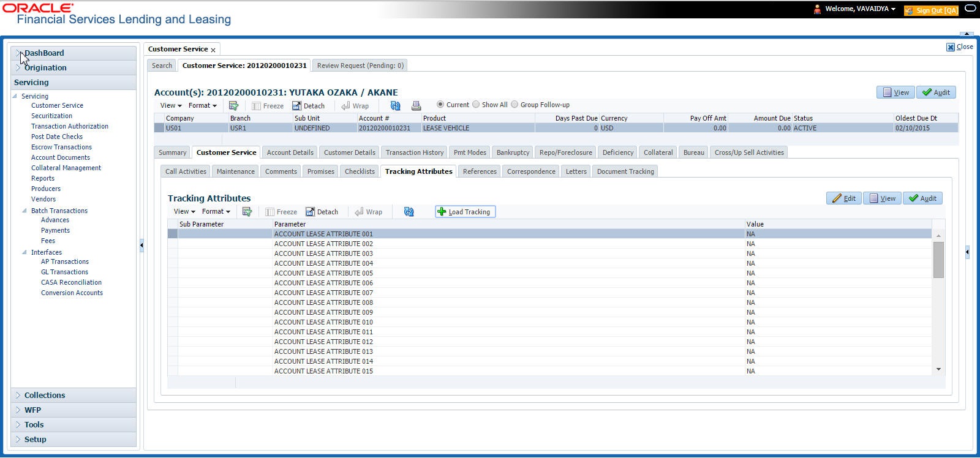Click the Sign Out [QA] button

931,10
